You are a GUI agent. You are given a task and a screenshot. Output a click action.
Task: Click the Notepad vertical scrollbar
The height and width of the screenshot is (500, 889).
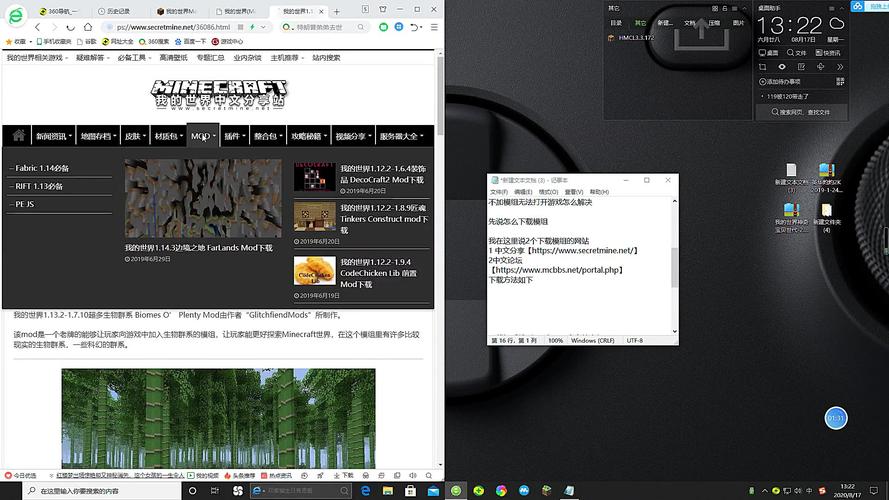point(674,266)
